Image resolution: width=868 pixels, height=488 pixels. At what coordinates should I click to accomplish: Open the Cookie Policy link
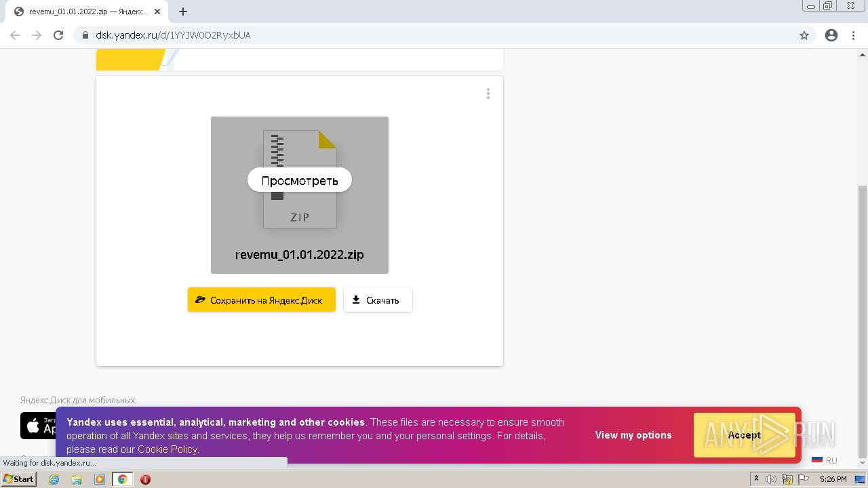(x=167, y=449)
